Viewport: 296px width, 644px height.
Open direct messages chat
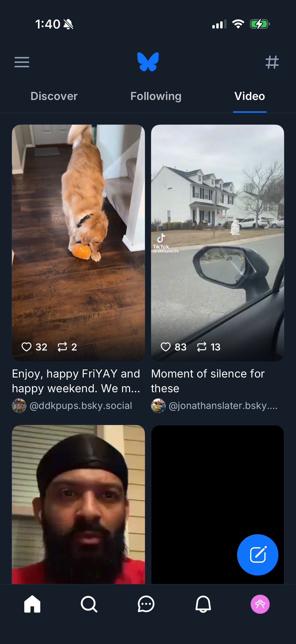coord(146,604)
